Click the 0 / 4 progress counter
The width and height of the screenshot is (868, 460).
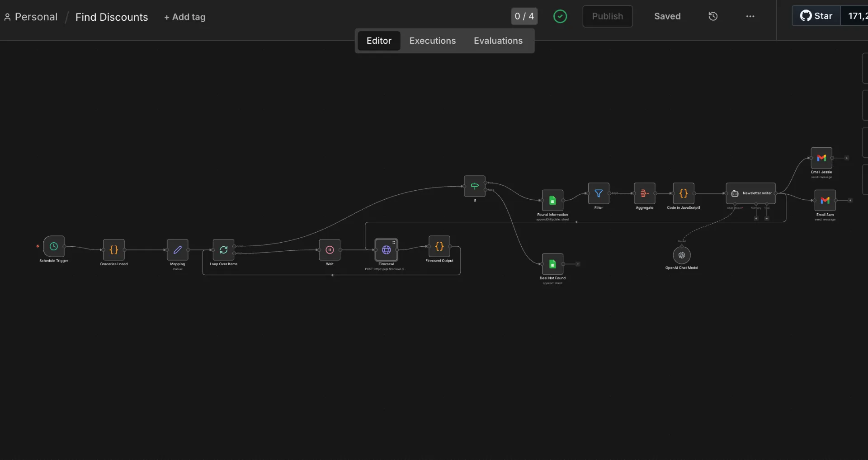point(524,16)
